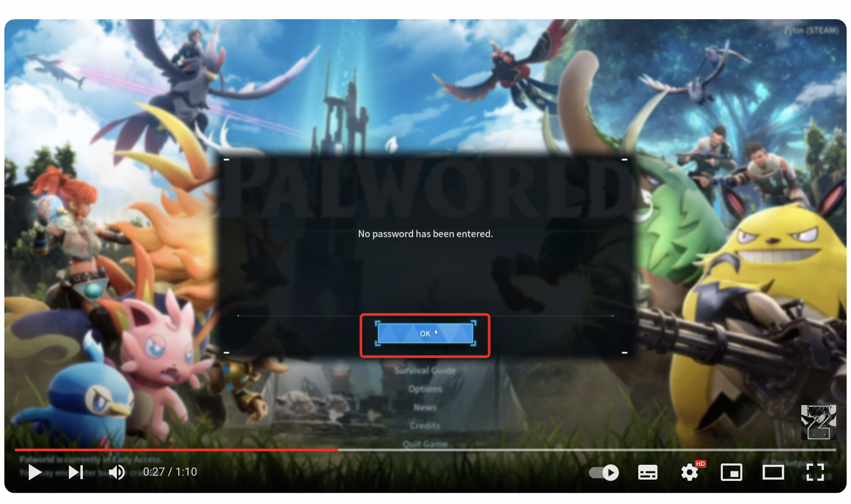Open the channel watermark thumbnail
The width and height of the screenshot is (851, 504).
(x=818, y=422)
